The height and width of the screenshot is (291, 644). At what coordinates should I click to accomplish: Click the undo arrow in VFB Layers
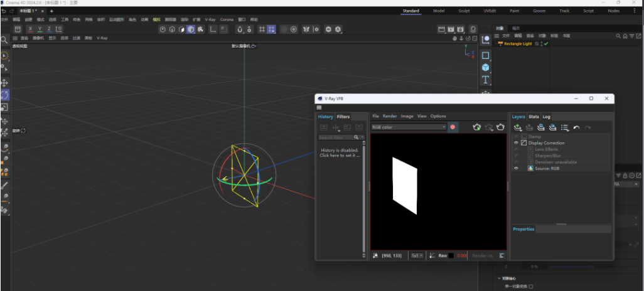coord(576,127)
